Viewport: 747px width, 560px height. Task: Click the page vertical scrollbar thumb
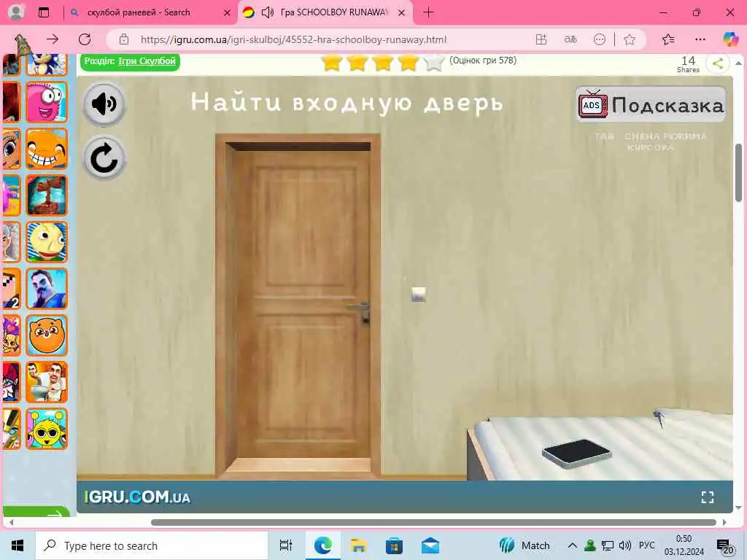coord(738,172)
